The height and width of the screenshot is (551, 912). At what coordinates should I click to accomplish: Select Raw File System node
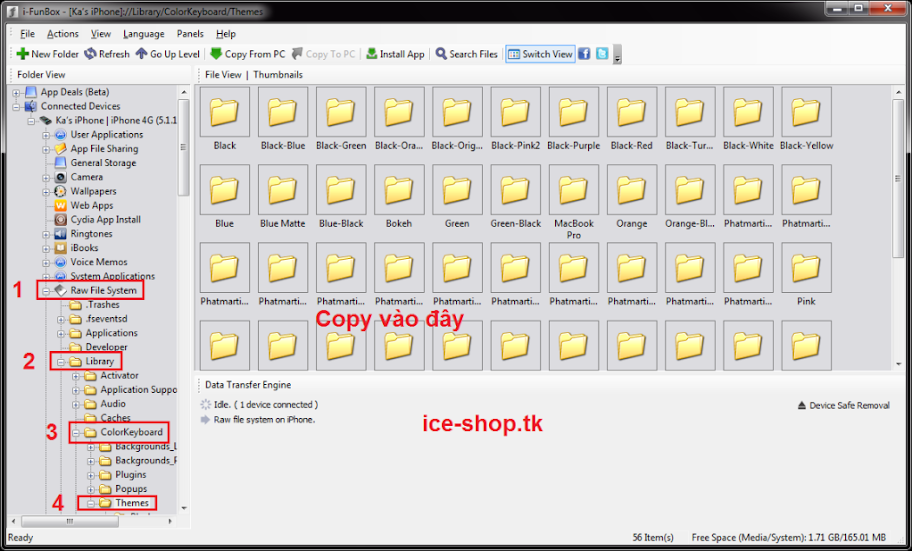tap(104, 290)
